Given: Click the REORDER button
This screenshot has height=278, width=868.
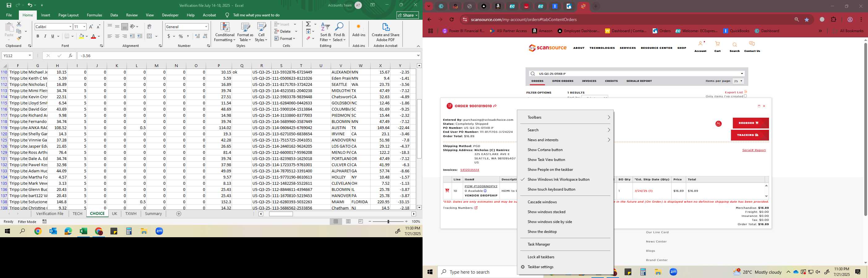Looking at the screenshot, I should pos(751,123).
